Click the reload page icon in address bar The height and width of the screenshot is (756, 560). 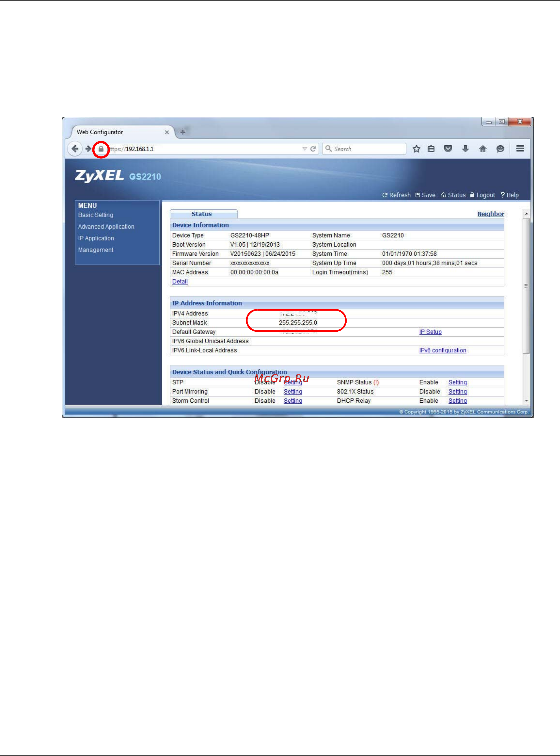[x=313, y=149]
